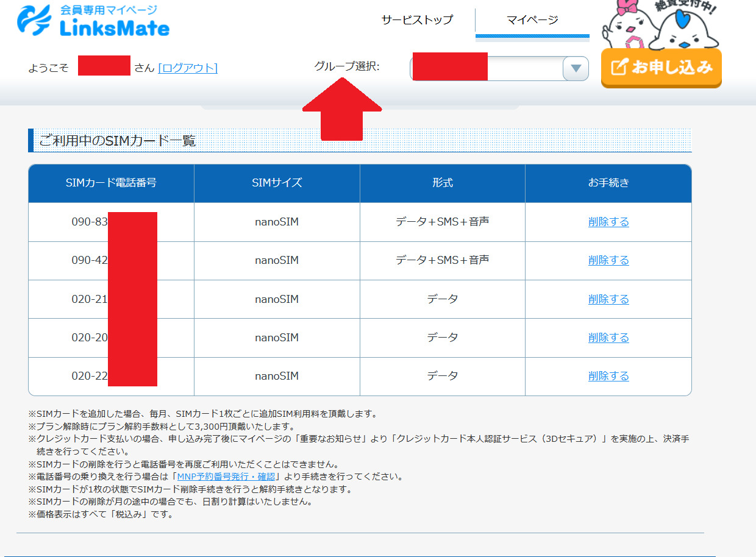Open the サービストップ tab
Screen dimensions: 756x557
click(x=417, y=20)
